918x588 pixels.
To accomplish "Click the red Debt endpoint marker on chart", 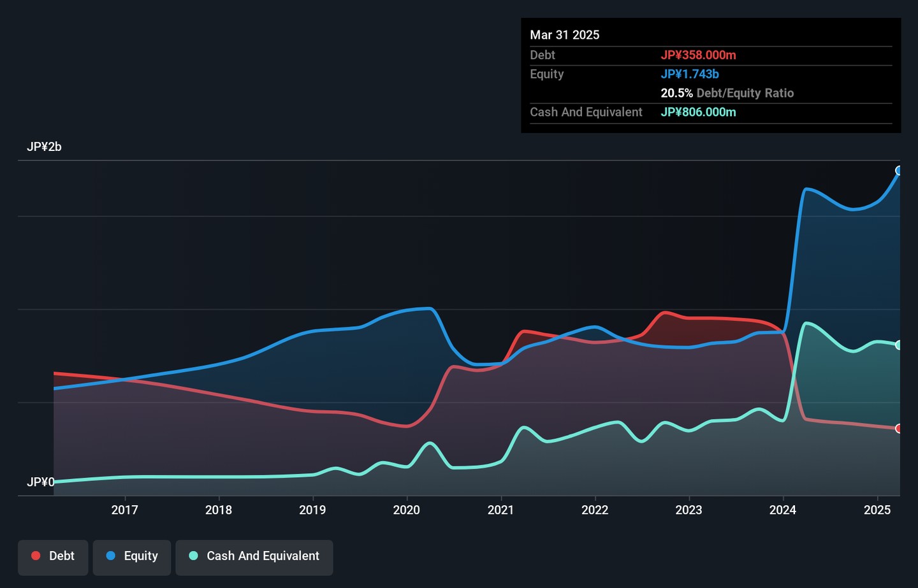I will coord(899,429).
